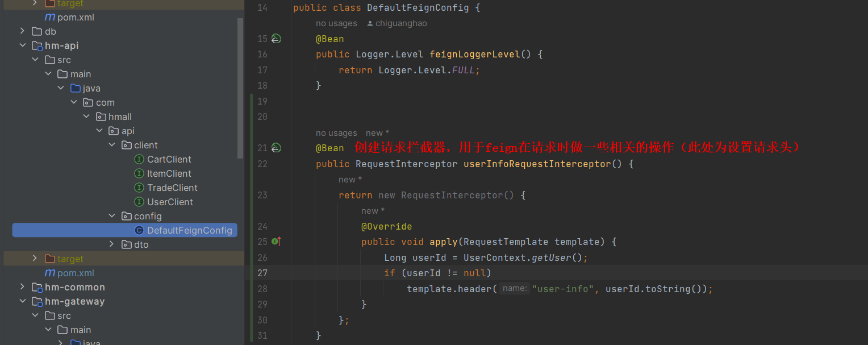Screen dimensions: 868x345
Task: Open the CartClient interface file
Action: (x=169, y=159)
